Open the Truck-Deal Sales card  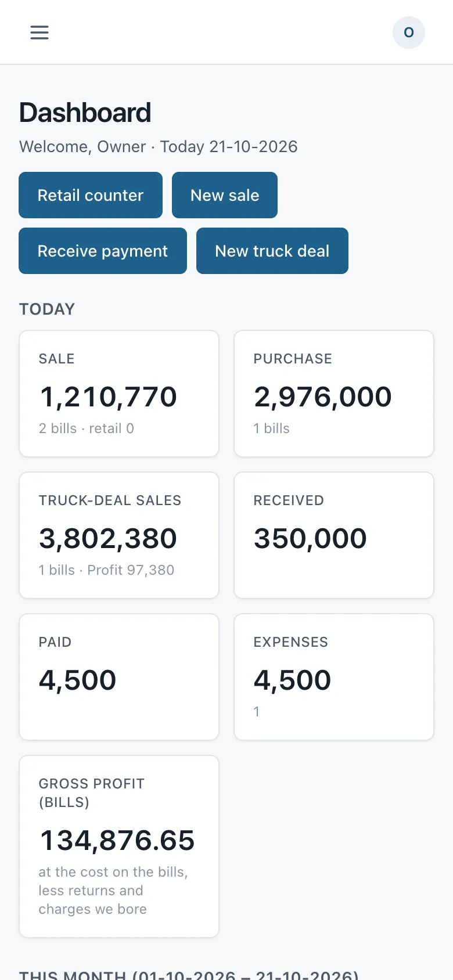[119, 535]
